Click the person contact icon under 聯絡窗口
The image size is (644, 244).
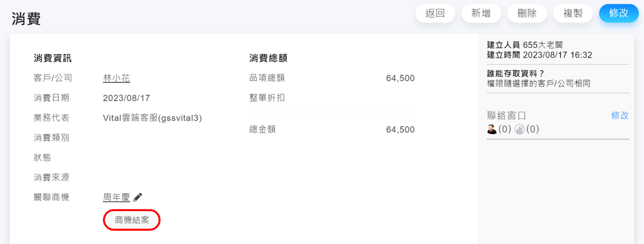point(491,129)
